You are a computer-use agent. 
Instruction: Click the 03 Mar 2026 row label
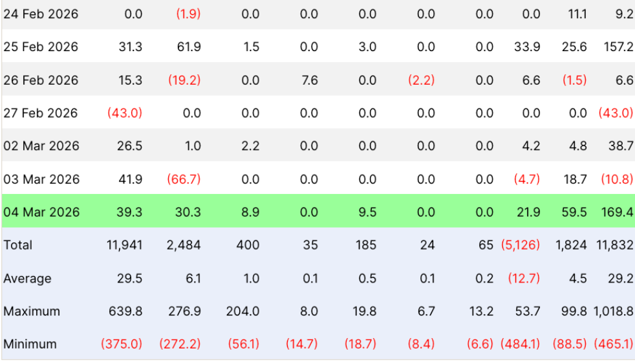41,179
